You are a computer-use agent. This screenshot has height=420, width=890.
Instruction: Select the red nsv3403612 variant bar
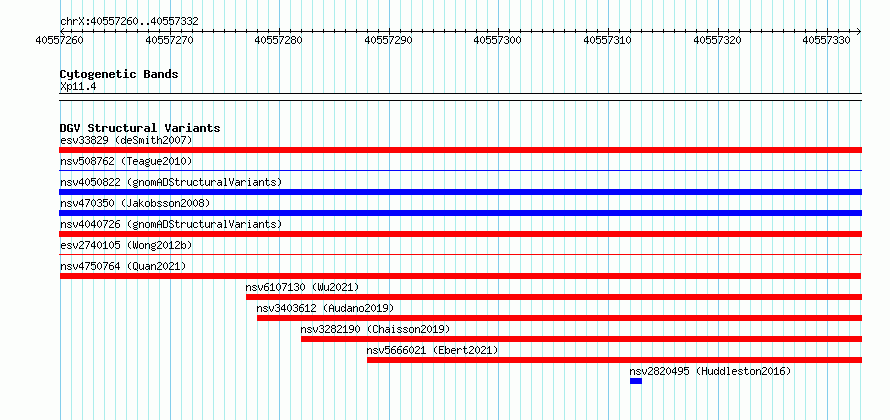click(x=559, y=318)
